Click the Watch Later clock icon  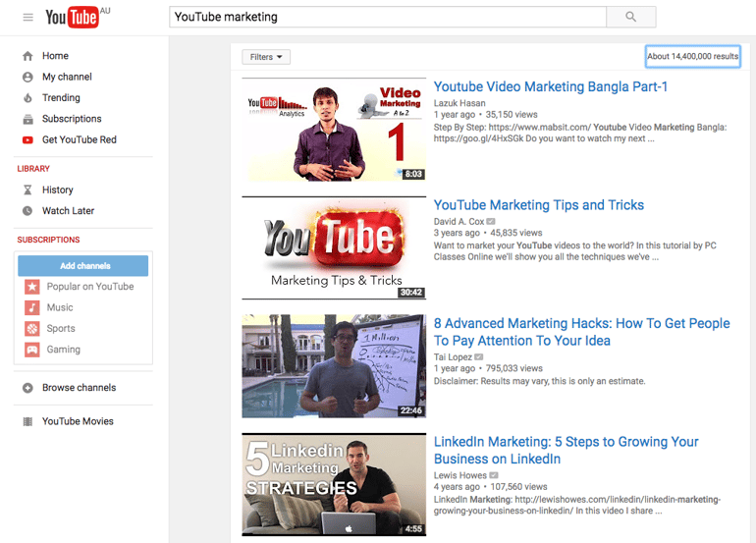[27, 211]
